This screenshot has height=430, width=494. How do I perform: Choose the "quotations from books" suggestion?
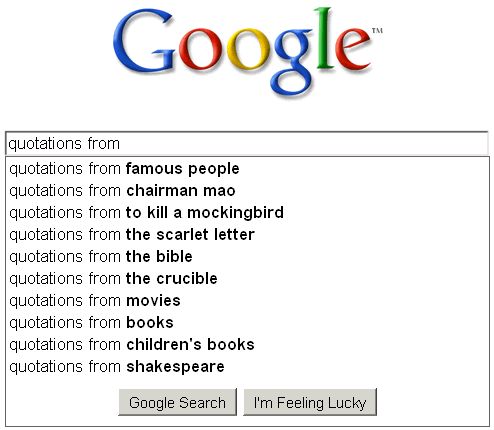(247, 323)
